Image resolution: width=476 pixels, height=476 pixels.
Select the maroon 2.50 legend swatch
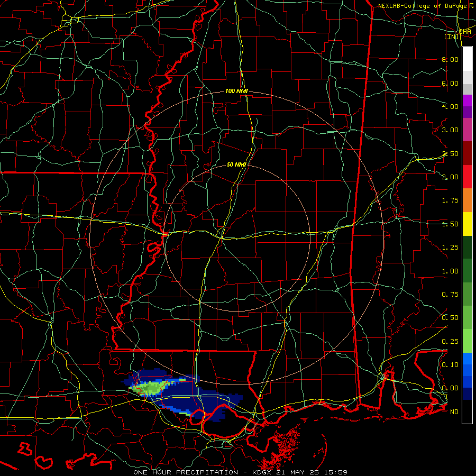[467, 153]
